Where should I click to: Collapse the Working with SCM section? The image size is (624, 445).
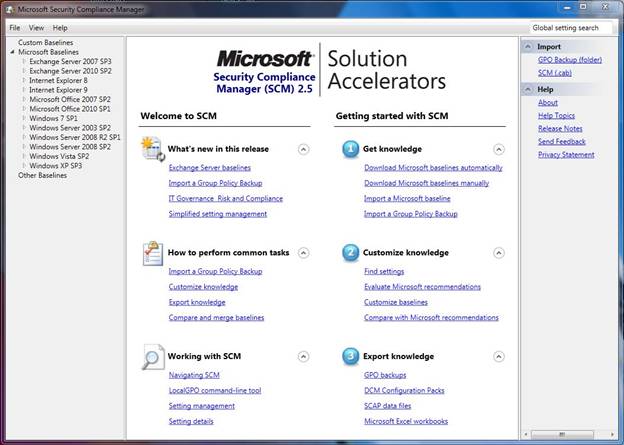pyautogui.click(x=303, y=356)
